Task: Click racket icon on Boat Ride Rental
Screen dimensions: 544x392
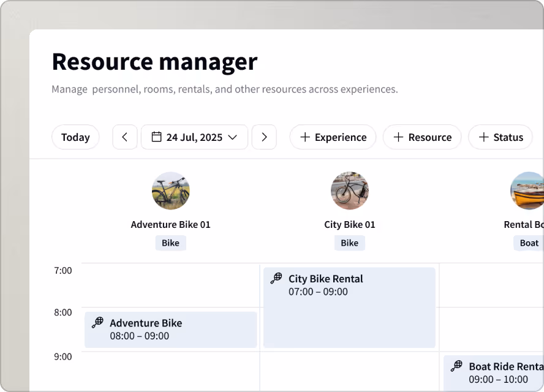Action: coord(456,366)
